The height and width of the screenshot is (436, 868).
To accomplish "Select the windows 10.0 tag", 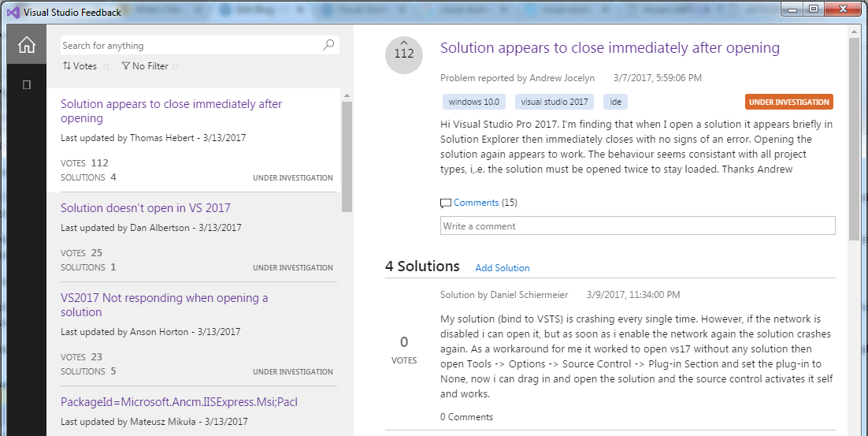I will 474,102.
